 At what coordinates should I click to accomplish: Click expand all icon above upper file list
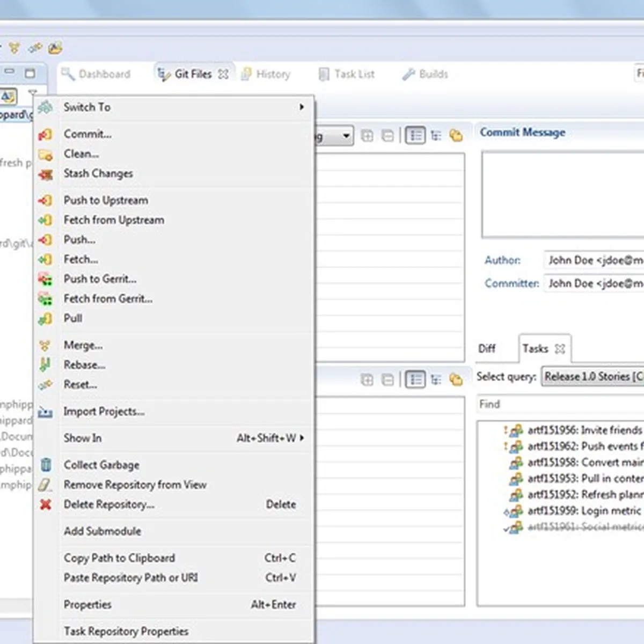pyautogui.click(x=367, y=136)
